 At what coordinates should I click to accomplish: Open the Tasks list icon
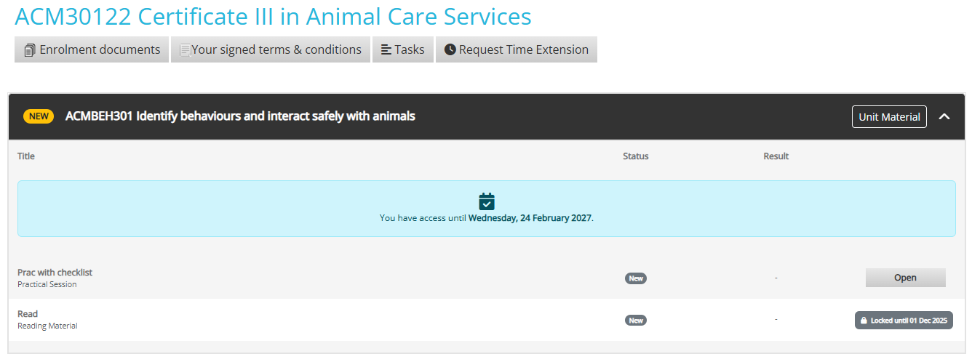click(x=386, y=50)
